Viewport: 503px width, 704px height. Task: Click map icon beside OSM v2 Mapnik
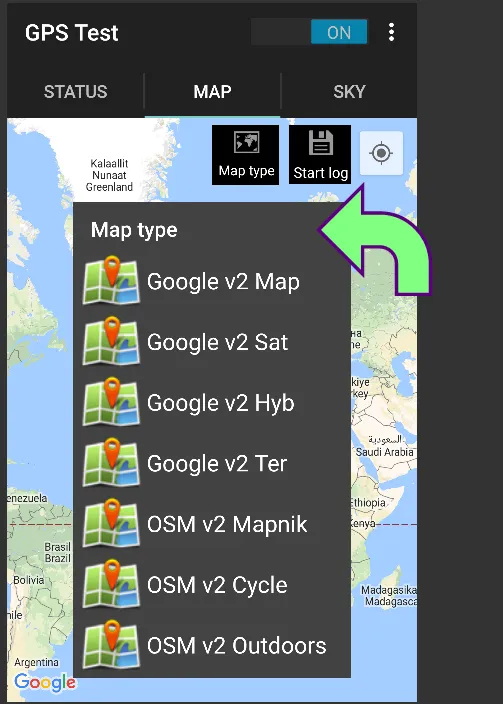coord(111,523)
